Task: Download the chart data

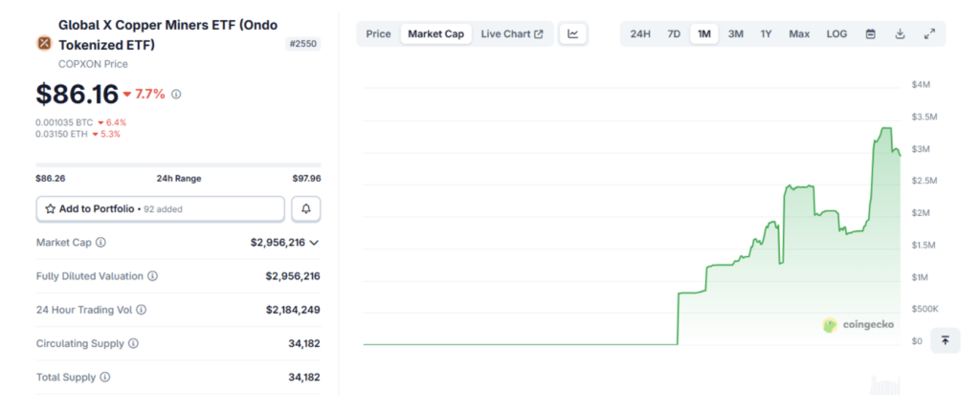Action: pyautogui.click(x=900, y=33)
